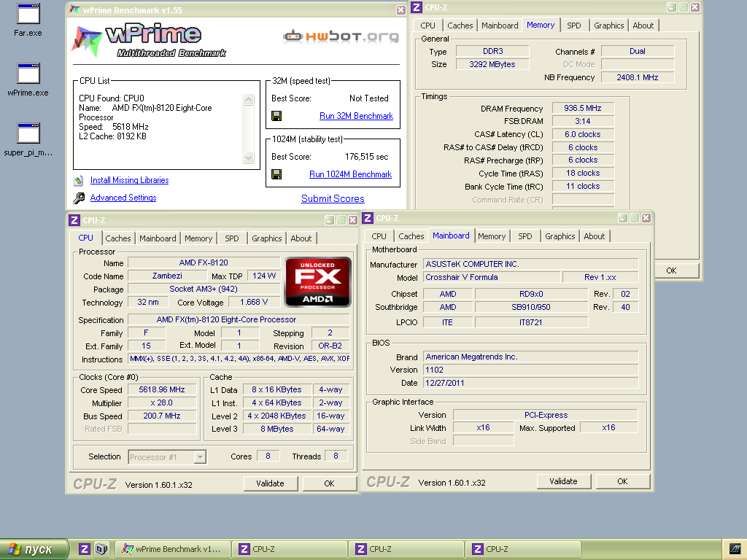Open Far.exe desktop icon
The width and height of the screenshot is (747, 560).
[28, 20]
